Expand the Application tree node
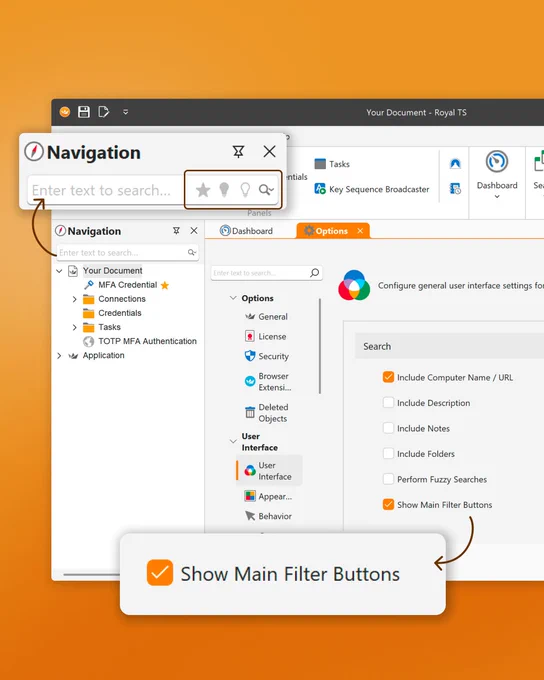The height and width of the screenshot is (680, 544). click(x=59, y=356)
